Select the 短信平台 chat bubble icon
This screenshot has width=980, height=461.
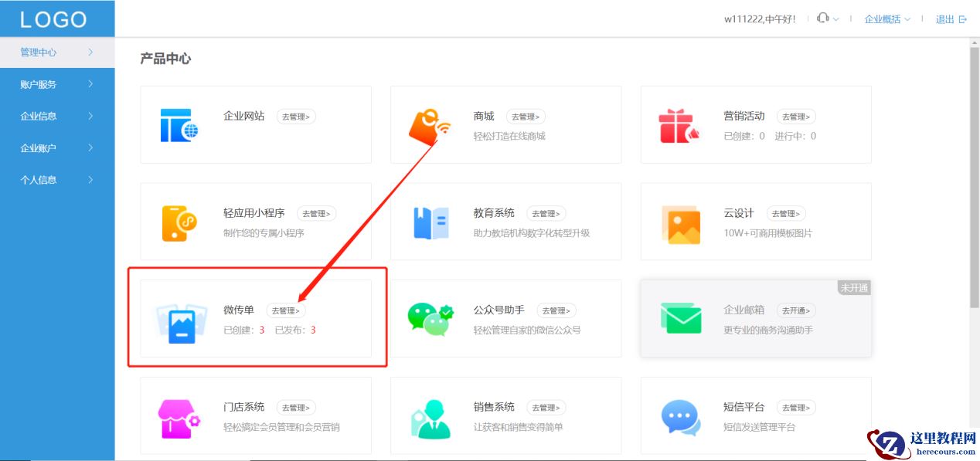(679, 416)
